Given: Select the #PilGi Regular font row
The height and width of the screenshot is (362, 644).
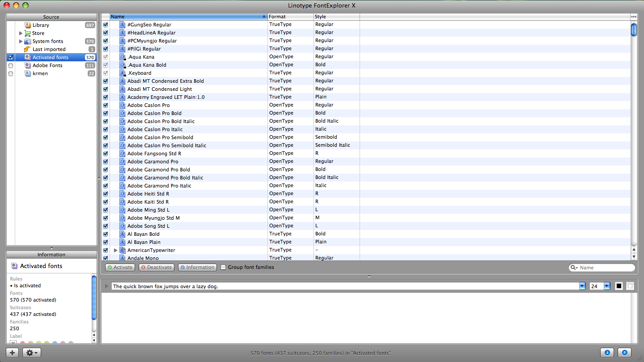Looking at the screenshot, I should click(366, 49).
